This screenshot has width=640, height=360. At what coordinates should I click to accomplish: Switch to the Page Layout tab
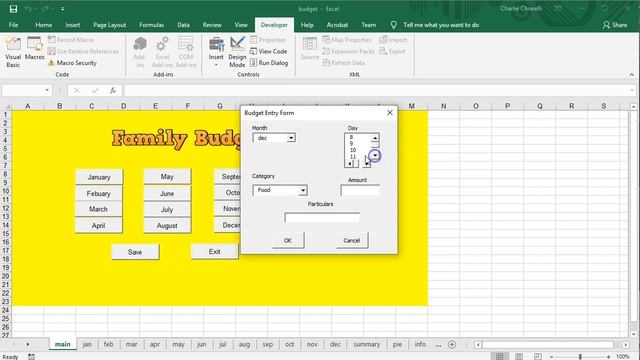point(109,25)
